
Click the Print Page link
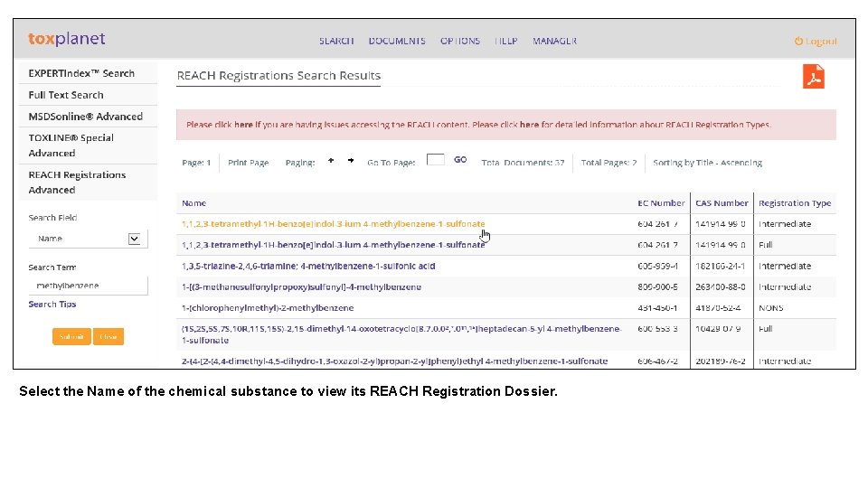point(248,163)
